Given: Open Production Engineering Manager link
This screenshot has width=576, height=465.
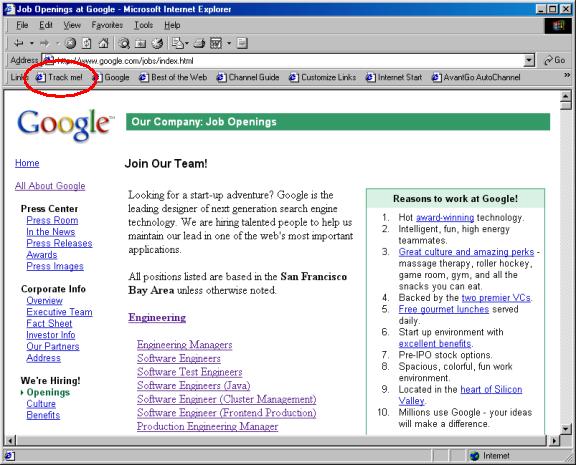Looking at the screenshot, I should 208,426.
